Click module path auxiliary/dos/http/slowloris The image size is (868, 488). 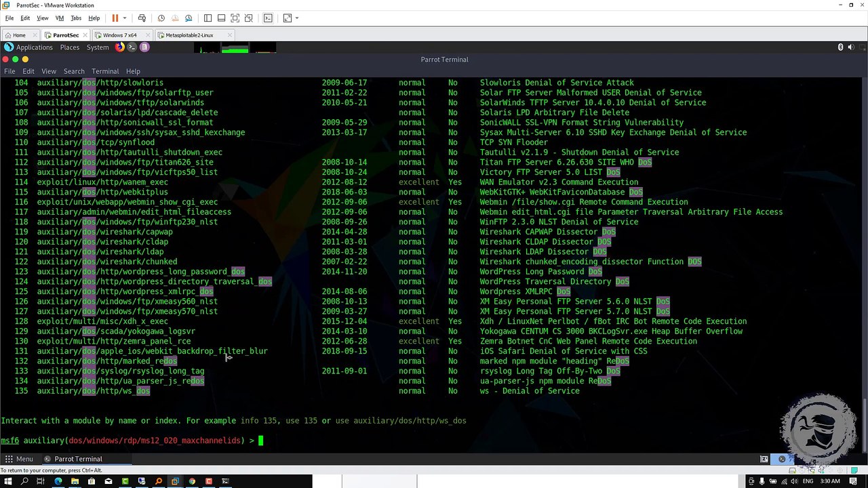coord(100,83)
